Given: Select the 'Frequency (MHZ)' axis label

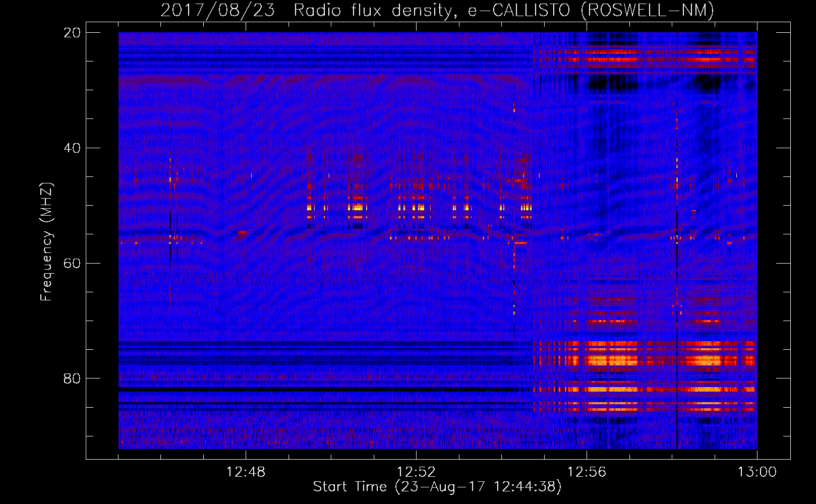Looking at the screenshot, I should [x=46, y=242].
